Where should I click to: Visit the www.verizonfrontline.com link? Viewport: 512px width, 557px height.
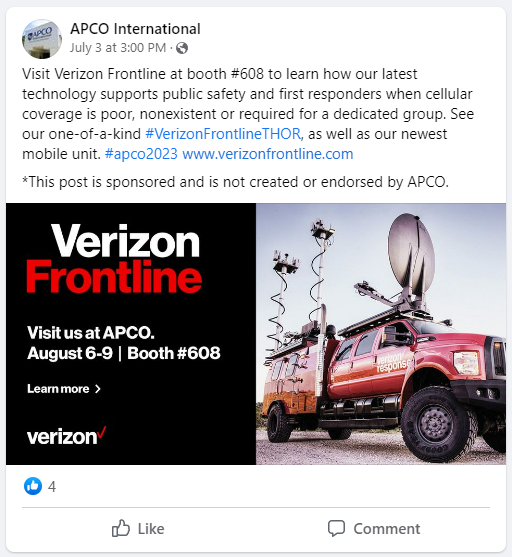tap(268, 154)
